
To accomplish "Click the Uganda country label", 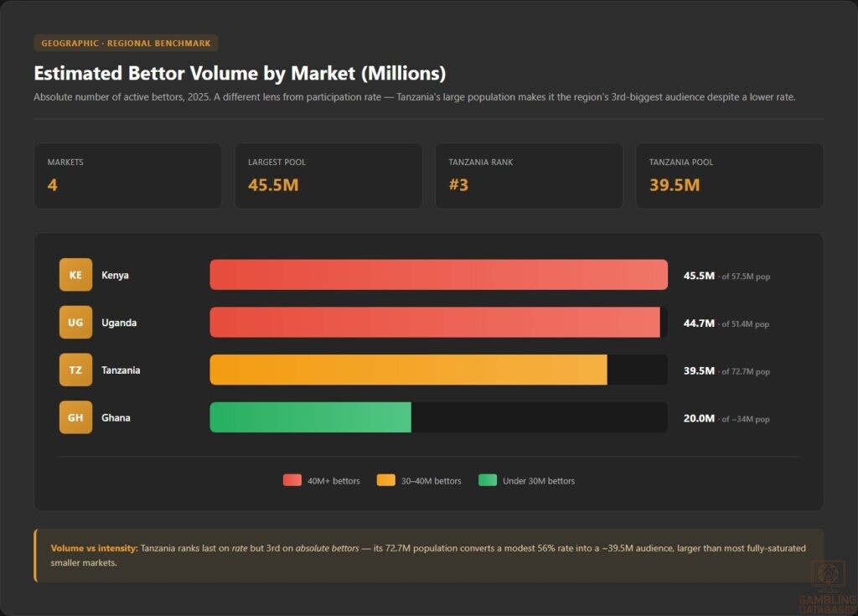I will pos(119,323).
